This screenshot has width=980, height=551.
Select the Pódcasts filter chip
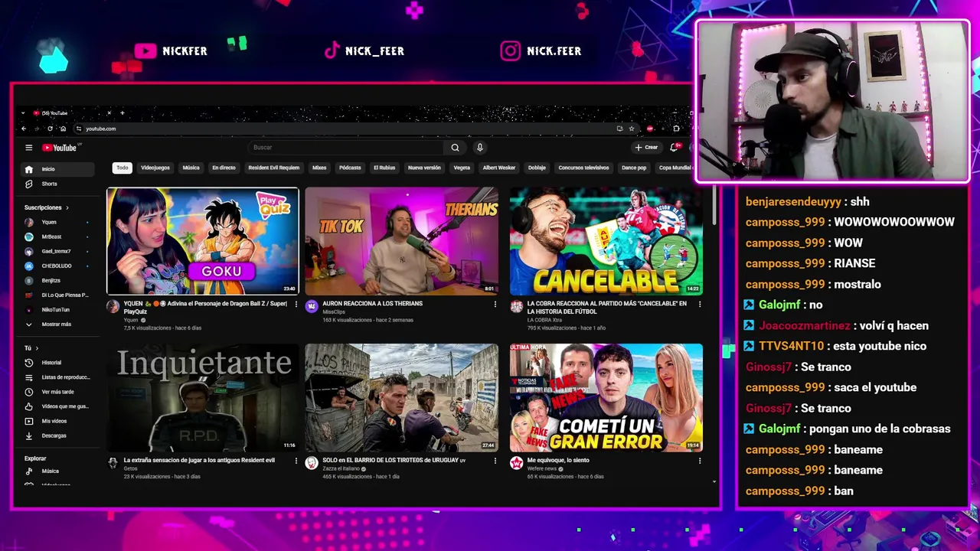[350, 168]
